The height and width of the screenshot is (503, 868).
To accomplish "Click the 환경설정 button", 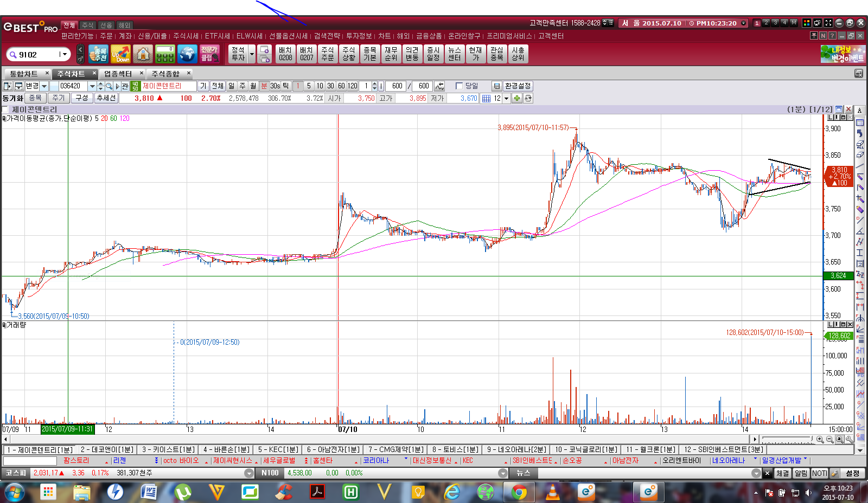I will click(x=518, y=86).
